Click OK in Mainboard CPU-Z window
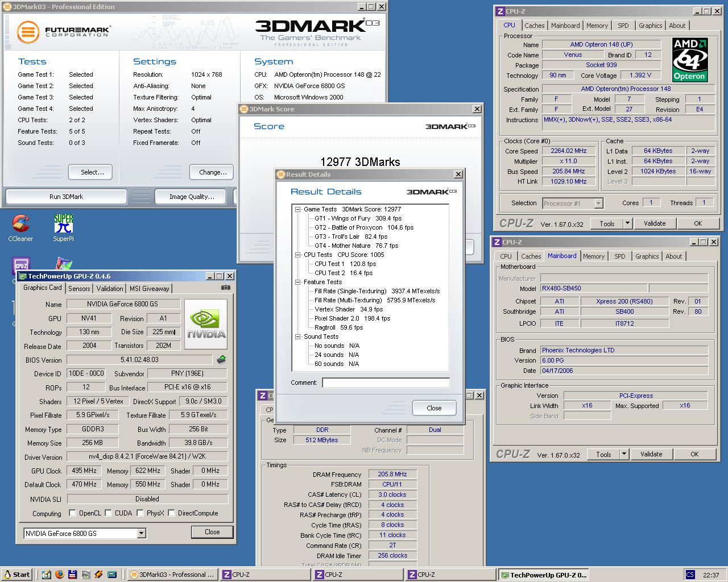Screen dimensions: 728x582 point(694,454)
